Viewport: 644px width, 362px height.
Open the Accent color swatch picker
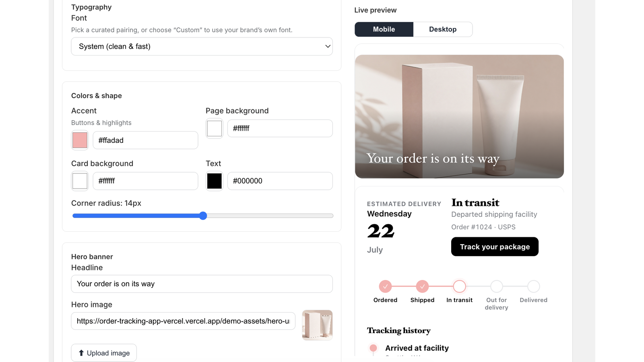[x=80, y=140]
